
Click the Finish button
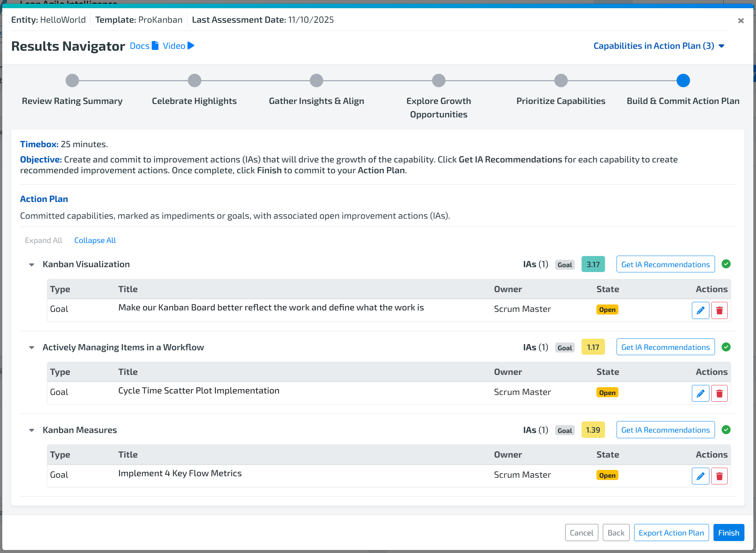(728, 533)
